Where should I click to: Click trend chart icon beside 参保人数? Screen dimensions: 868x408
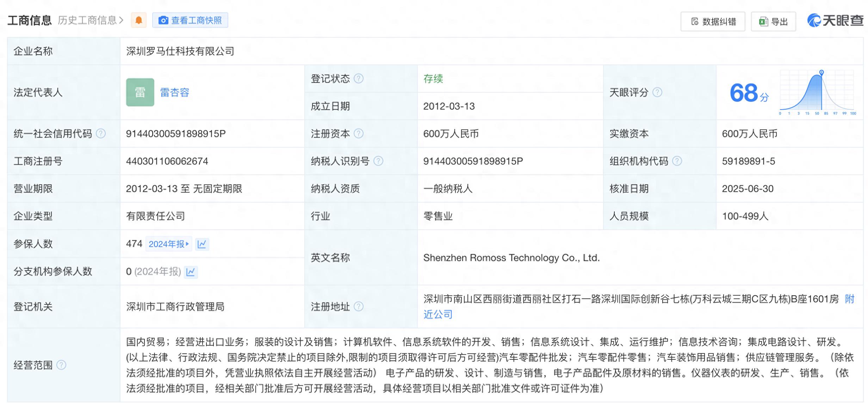(x=202, y=244)
